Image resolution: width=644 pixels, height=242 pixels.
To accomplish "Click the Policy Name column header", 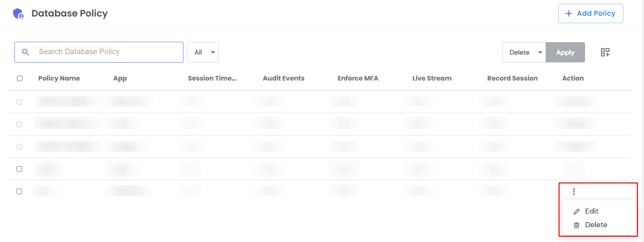I will click(x=59, y=78).
